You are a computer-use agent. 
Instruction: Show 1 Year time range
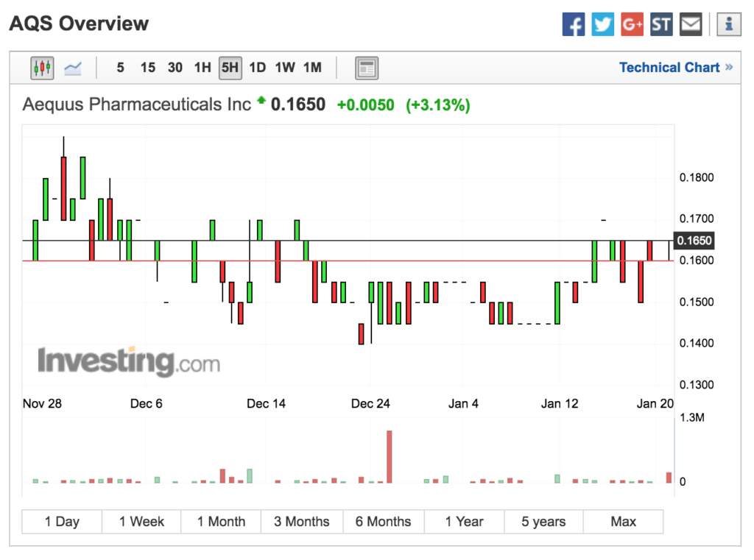pyautogui.click(x=464, y=522)
